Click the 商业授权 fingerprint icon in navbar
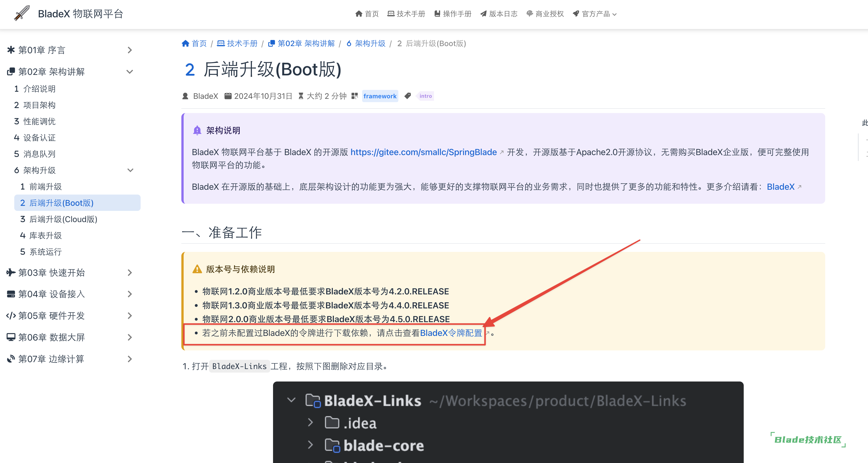 [530, 14]
